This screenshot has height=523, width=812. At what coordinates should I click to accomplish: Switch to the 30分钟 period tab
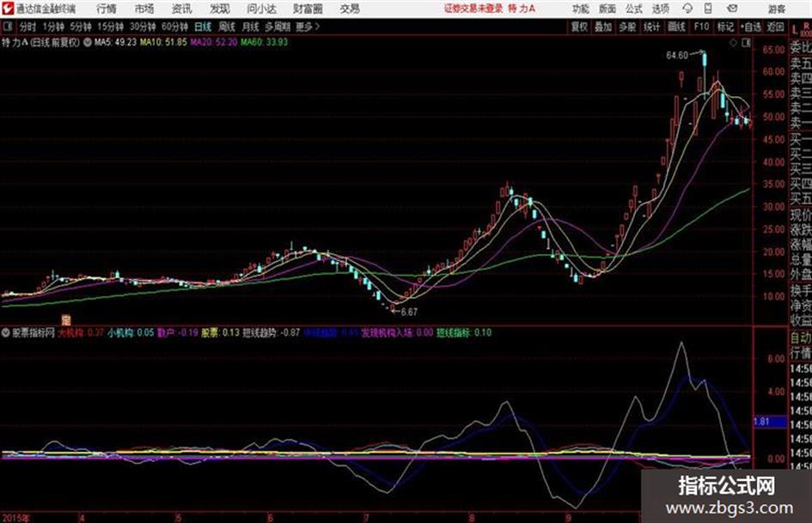click(x=143, y=27)
